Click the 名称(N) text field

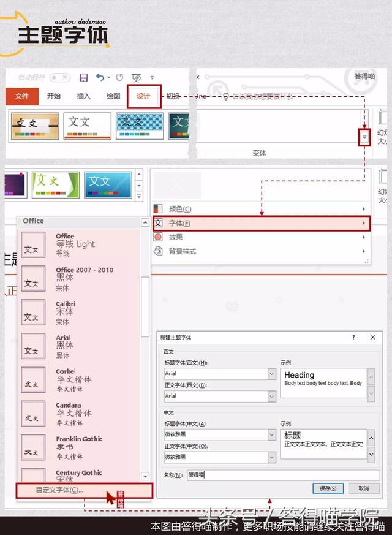coord(283,475)
